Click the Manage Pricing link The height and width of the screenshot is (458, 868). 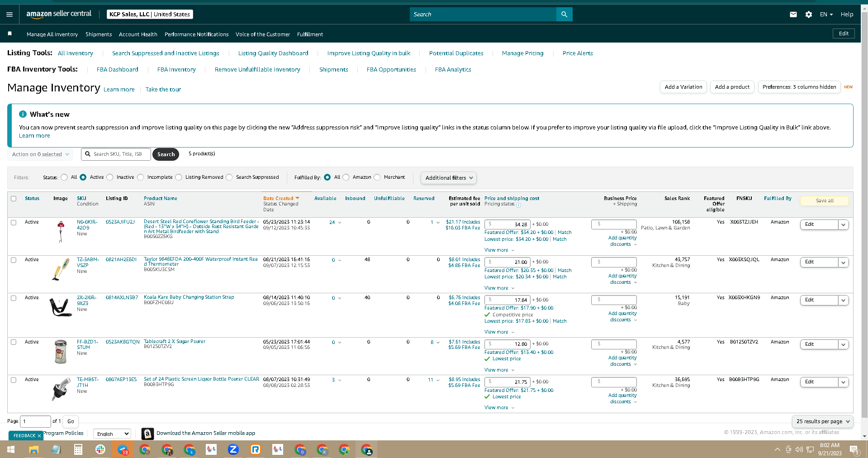point(523,53)
